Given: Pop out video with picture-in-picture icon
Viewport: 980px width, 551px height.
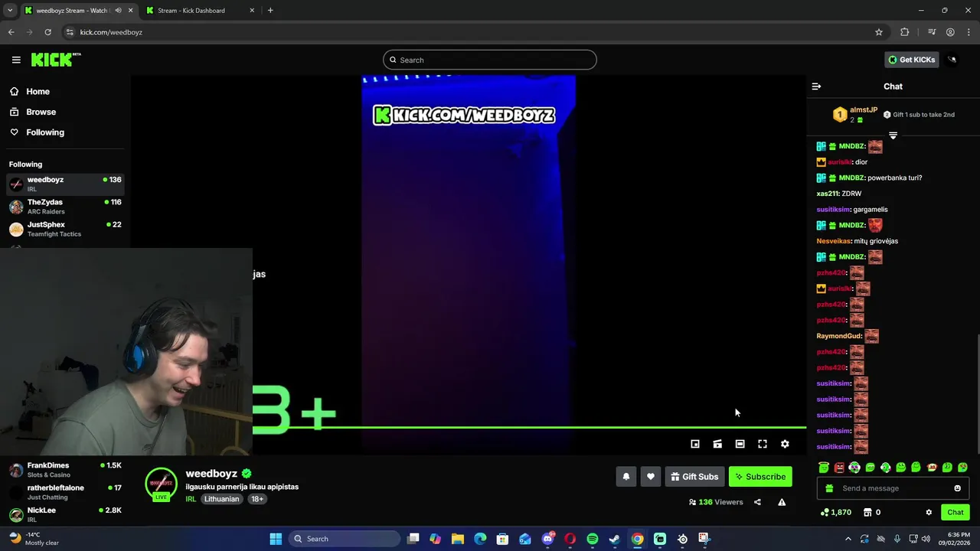Looking at the screenshot, I should 695,444.
